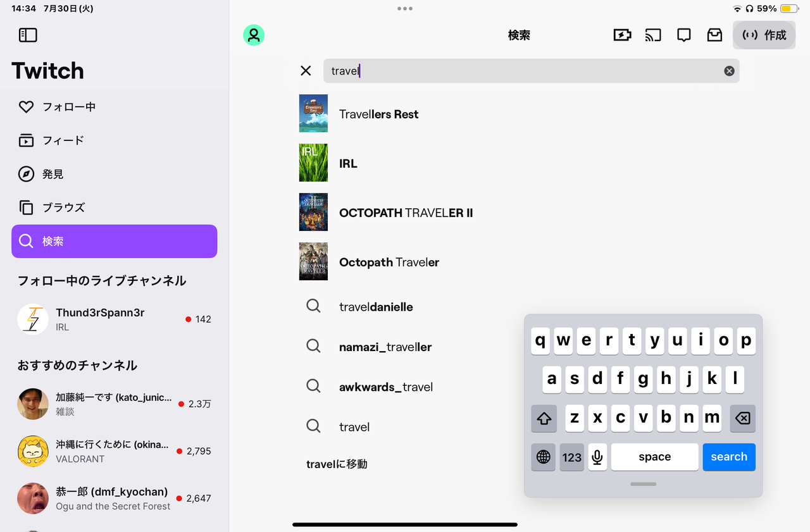
Task: Tap the keyboard shift key
Action: [544, 419]
